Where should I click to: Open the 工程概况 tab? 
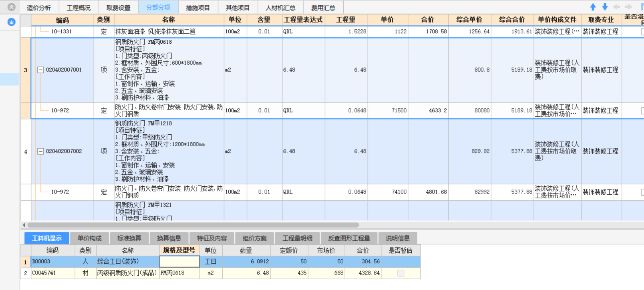pyautogui.click(x=78, y=8)
